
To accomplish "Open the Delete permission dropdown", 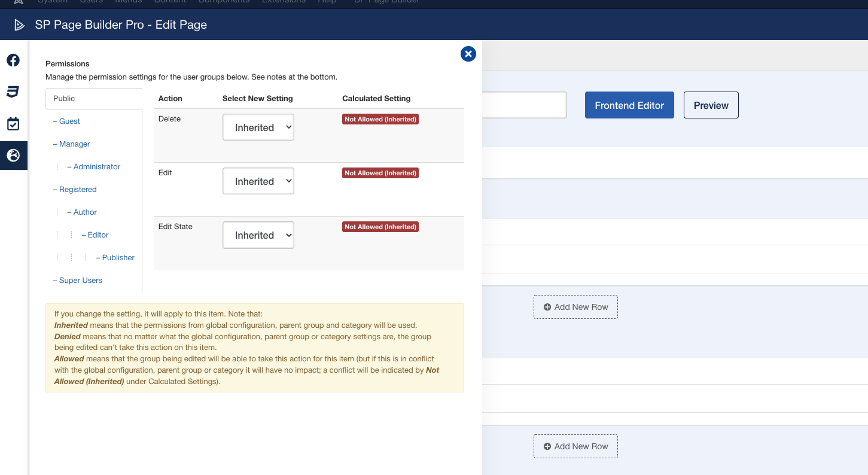I will click(258, 127).
